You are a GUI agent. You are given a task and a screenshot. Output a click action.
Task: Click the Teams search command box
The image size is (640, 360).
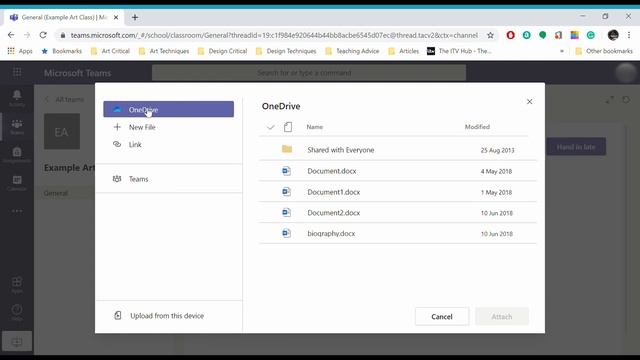coord(309,73)
